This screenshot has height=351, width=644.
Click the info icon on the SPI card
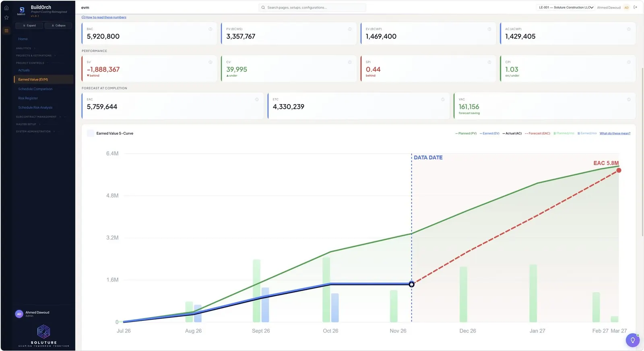pyautogui.click(x=489, y=62)
